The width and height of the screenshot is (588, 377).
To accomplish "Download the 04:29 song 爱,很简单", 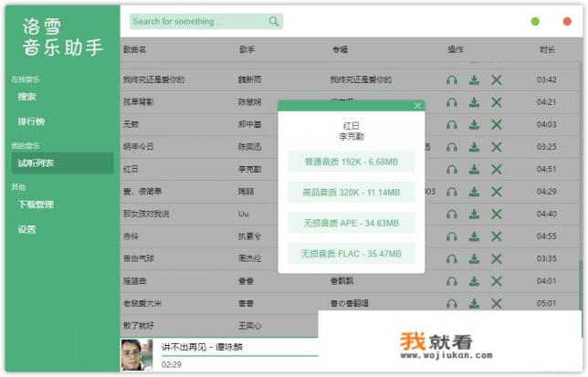I will coord(474,192).
